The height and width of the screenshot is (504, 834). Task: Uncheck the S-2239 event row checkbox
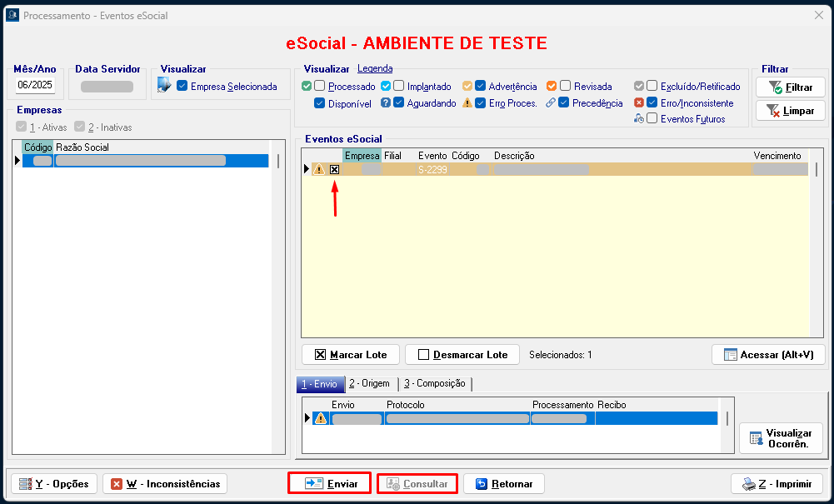pos(335,169)
